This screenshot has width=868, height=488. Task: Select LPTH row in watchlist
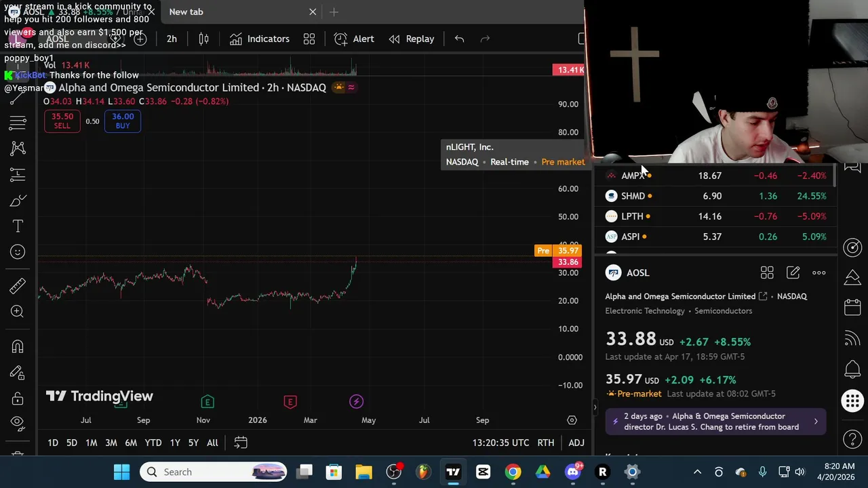715,216
